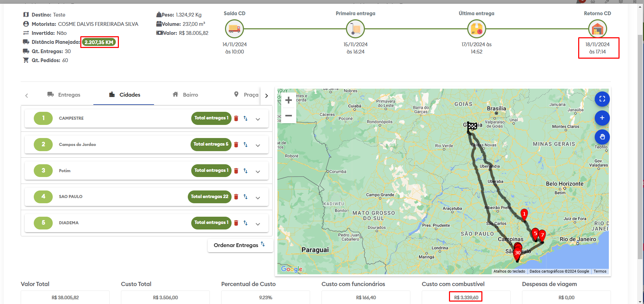Click the Retorno CD warehouse icon
The height and width of the screenshot is (304, 644).
(597, 29)
